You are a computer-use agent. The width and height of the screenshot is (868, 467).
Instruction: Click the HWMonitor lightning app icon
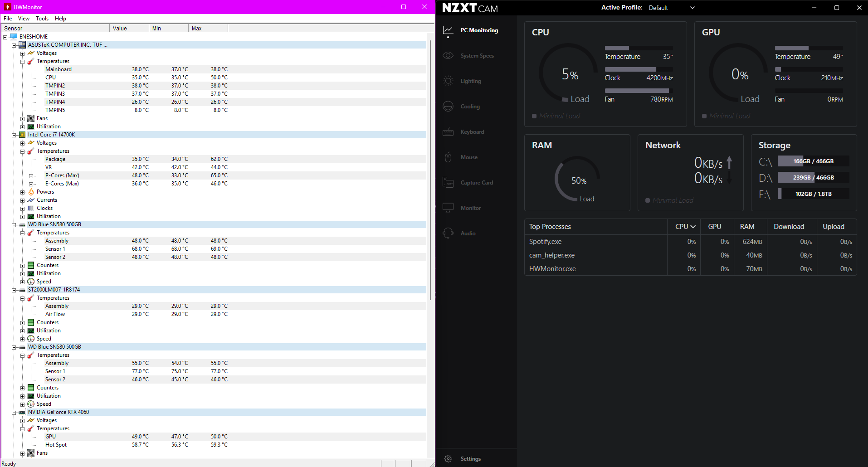point(7,7)
